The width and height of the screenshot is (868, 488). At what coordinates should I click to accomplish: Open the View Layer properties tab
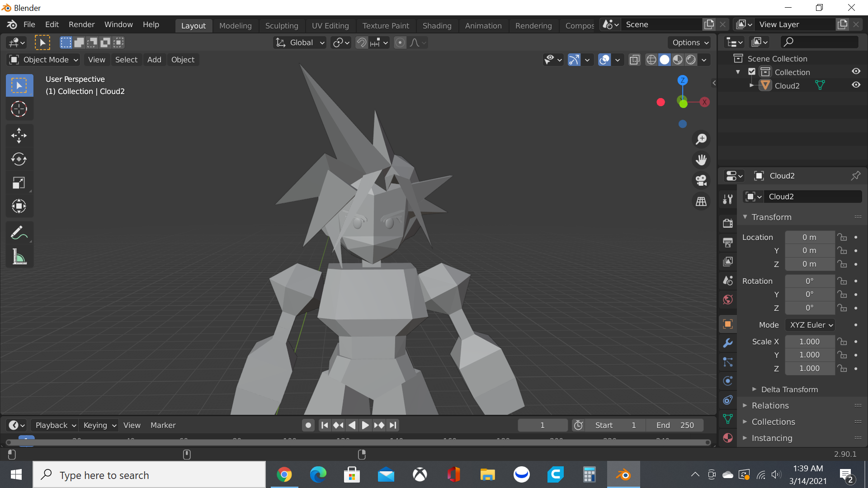pyautogui.click(x=728, y=262)
